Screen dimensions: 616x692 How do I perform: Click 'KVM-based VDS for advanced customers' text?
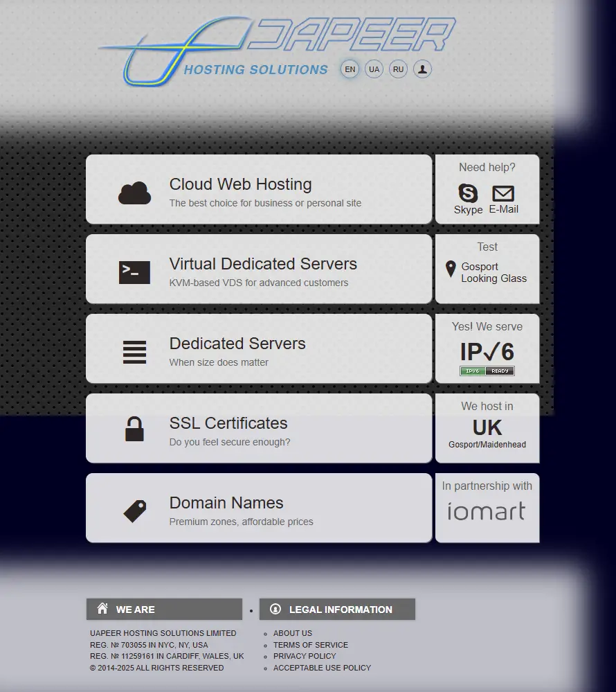[259, 283]
